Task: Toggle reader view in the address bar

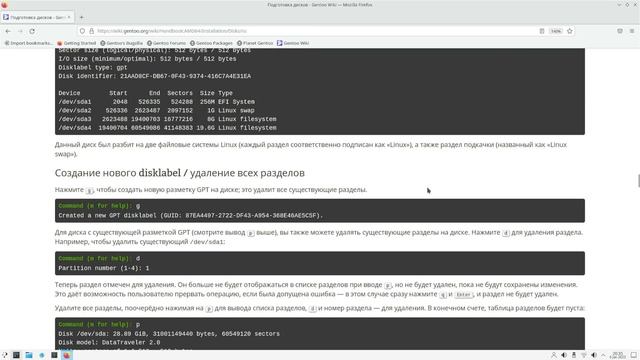Action: 542,31
